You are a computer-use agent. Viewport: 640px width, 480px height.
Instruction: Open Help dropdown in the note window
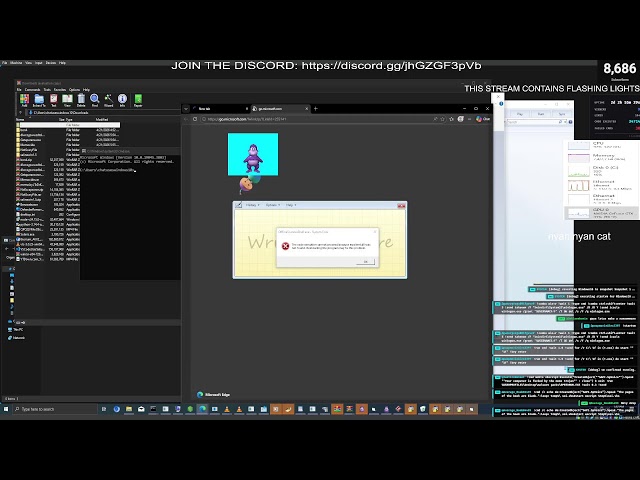tap(291, 205)
